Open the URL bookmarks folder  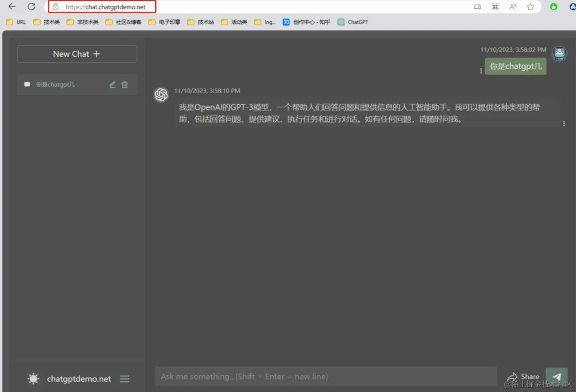pyautogui.click(x=16, y=22)
